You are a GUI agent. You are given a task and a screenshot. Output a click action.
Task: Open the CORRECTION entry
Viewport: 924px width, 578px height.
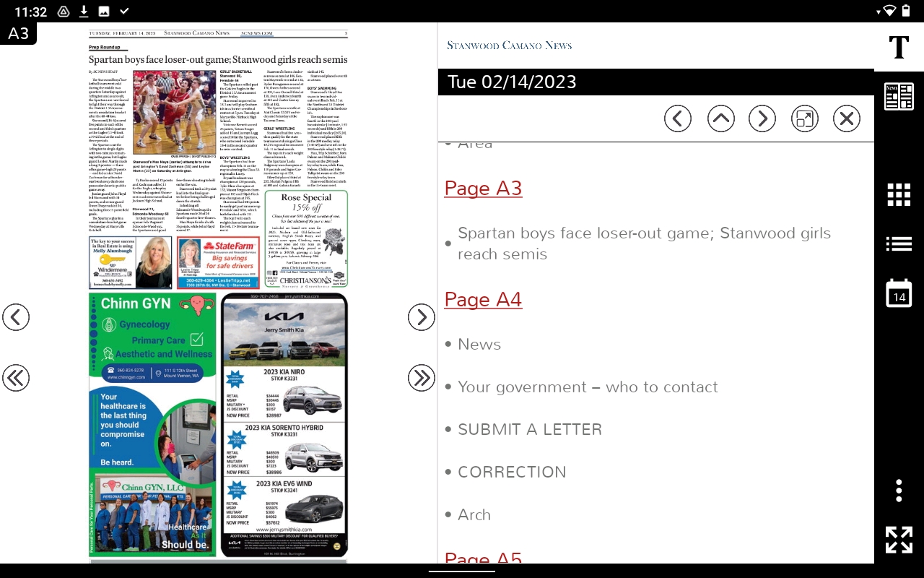[512, 472]
